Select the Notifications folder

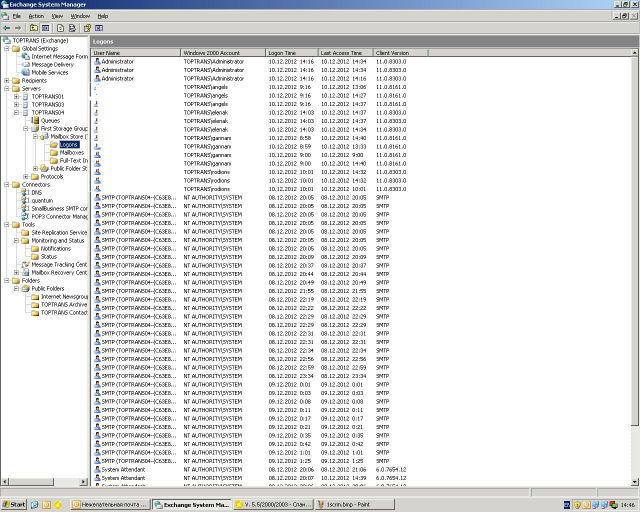(56, 248)
